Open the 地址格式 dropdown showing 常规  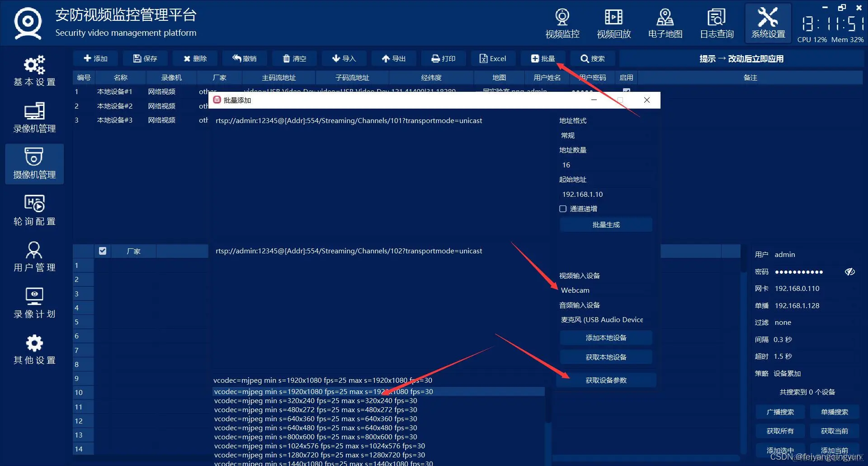[606, 135]
